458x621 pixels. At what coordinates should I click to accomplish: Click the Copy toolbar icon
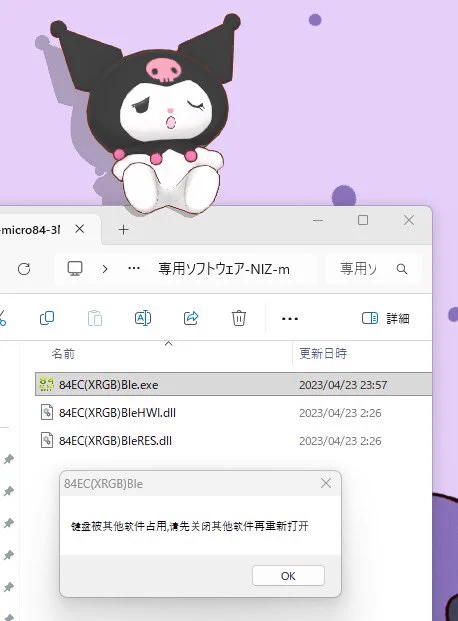pos(47,318)
